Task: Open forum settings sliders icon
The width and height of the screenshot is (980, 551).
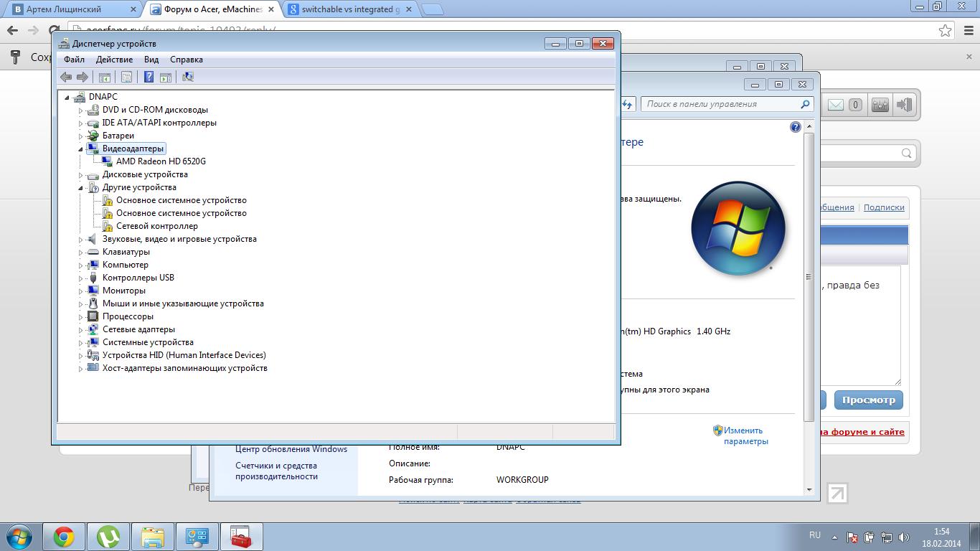Action: [880, 105]
